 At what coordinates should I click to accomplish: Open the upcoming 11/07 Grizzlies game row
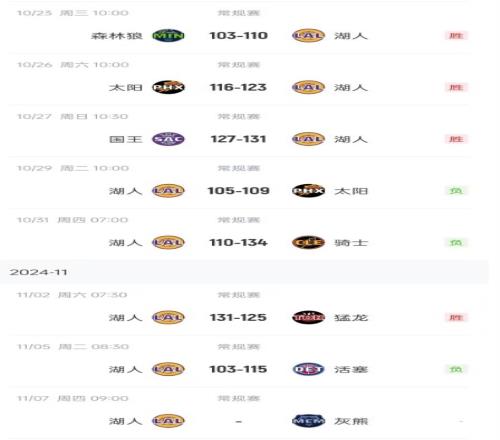pyautogui.click(x=239, y=413)
